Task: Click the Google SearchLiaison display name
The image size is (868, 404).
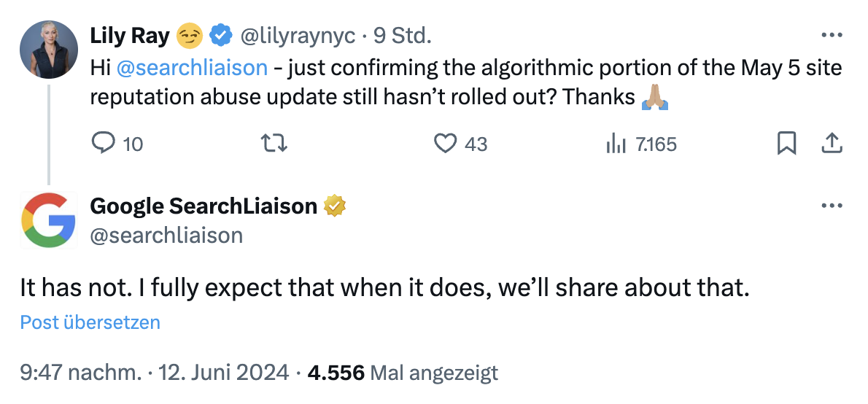Action: pos(204,206)
